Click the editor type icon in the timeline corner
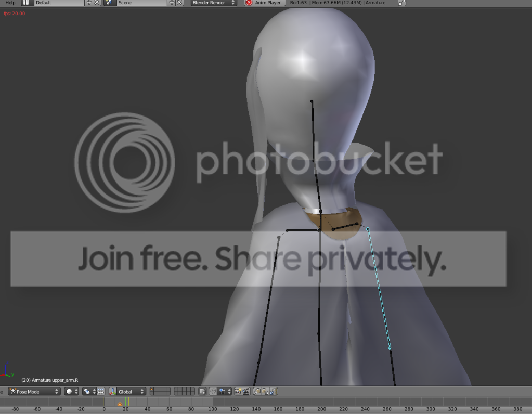Image resolution: width=532 pixels, height=414 pixels. tap(2, 391)
